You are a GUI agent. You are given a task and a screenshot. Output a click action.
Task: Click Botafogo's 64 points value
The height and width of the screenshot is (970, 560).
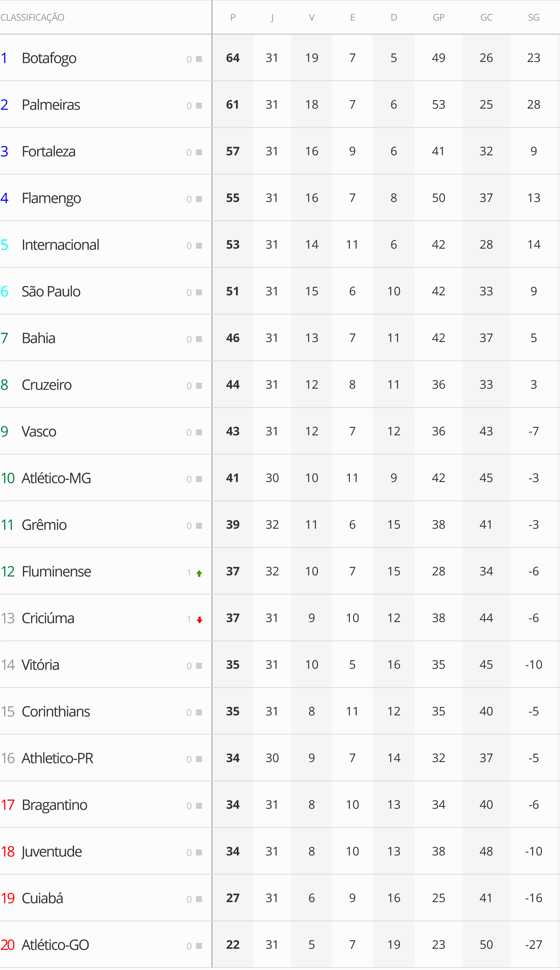click(233, 58)
